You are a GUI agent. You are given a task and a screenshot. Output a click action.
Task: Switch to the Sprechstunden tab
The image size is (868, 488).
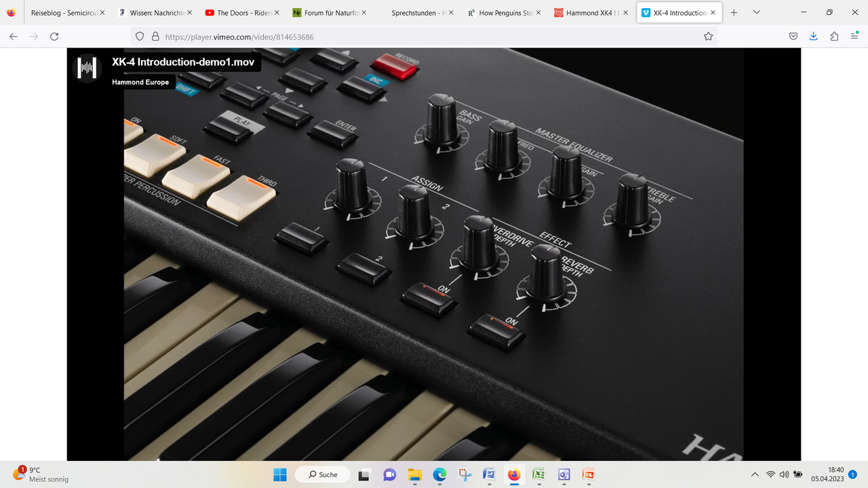pos(416,12)
